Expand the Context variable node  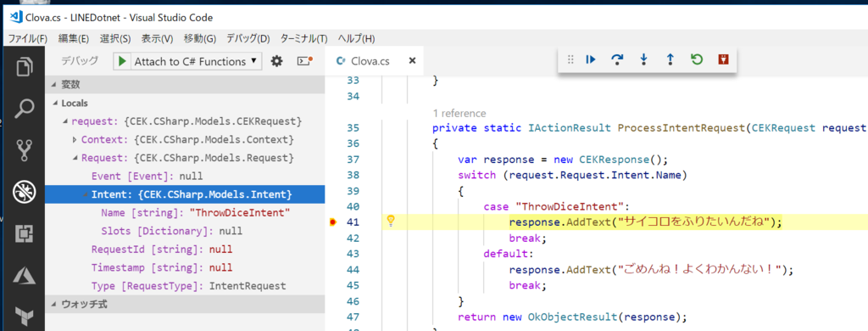75,139
